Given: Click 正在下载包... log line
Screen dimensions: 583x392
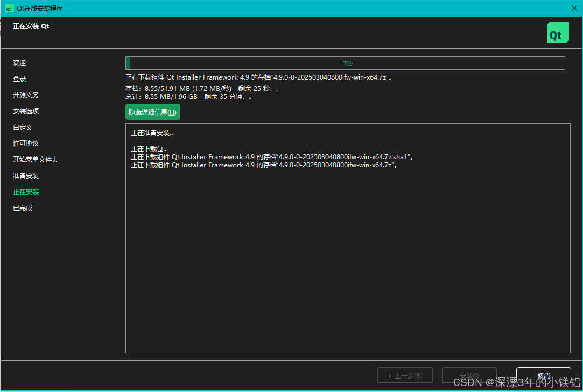Looking at the screenshot, I should point(150,148).
